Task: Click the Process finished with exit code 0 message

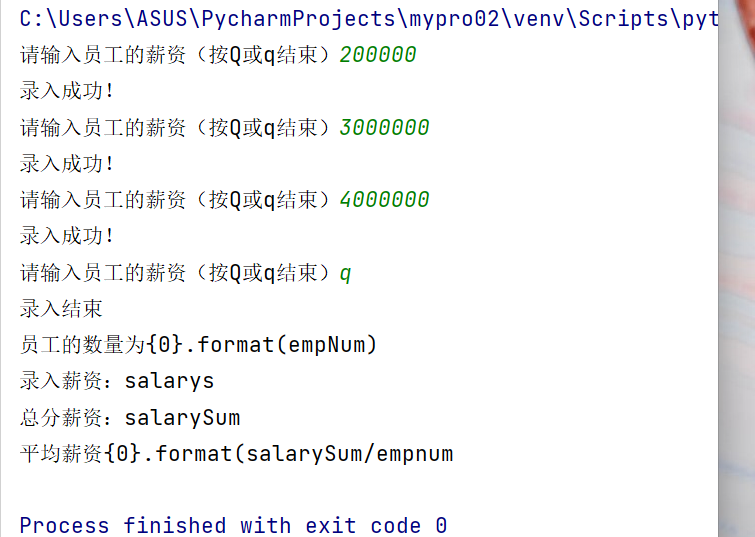Action: (234, 525)
